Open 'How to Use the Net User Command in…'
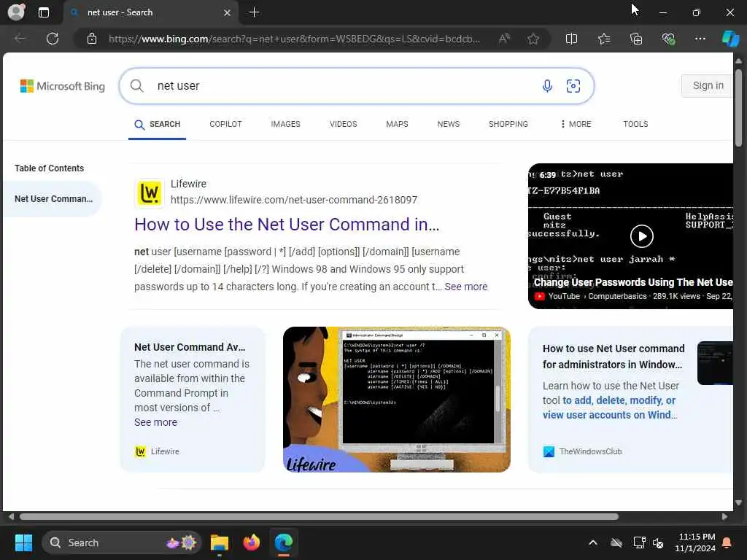Image resolution: width=747 pixels, height=560 pixels. click(287, 225)
